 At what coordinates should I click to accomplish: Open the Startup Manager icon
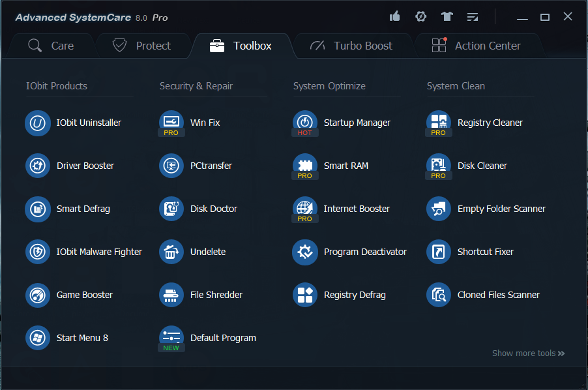[305, 123]
